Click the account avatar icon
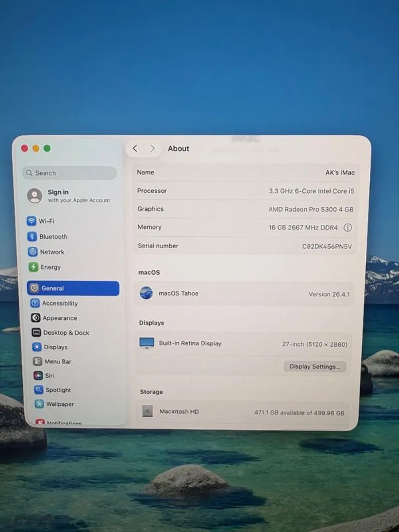Image resolution: width=399 pixels, height=532 pixels. [35, 196]
